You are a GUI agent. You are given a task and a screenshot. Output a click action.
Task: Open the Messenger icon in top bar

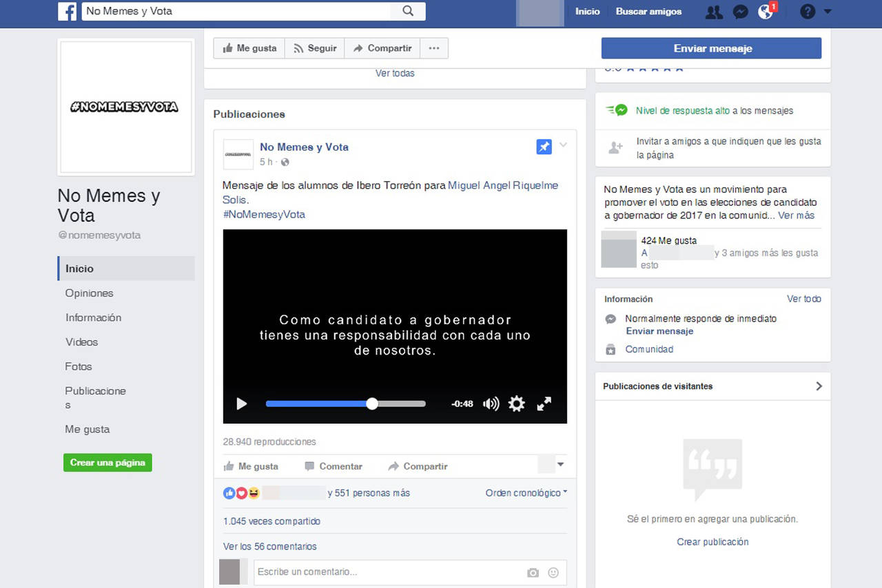(x=740, y=12)
